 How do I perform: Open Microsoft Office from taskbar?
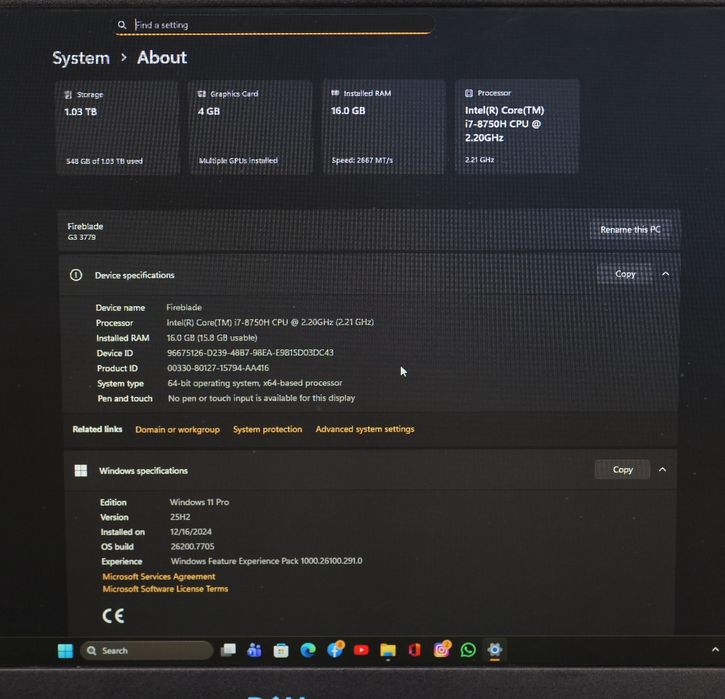pos(415,650)
